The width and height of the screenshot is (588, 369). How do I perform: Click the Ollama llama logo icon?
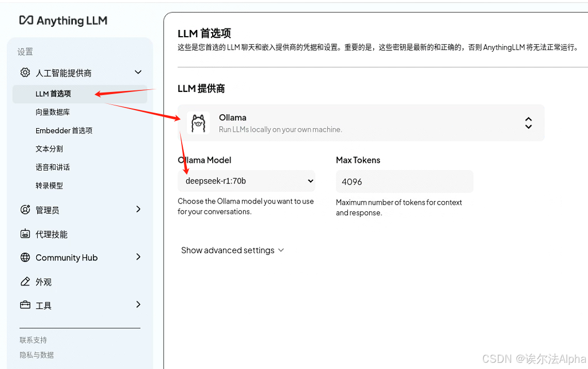coord(198,123)
